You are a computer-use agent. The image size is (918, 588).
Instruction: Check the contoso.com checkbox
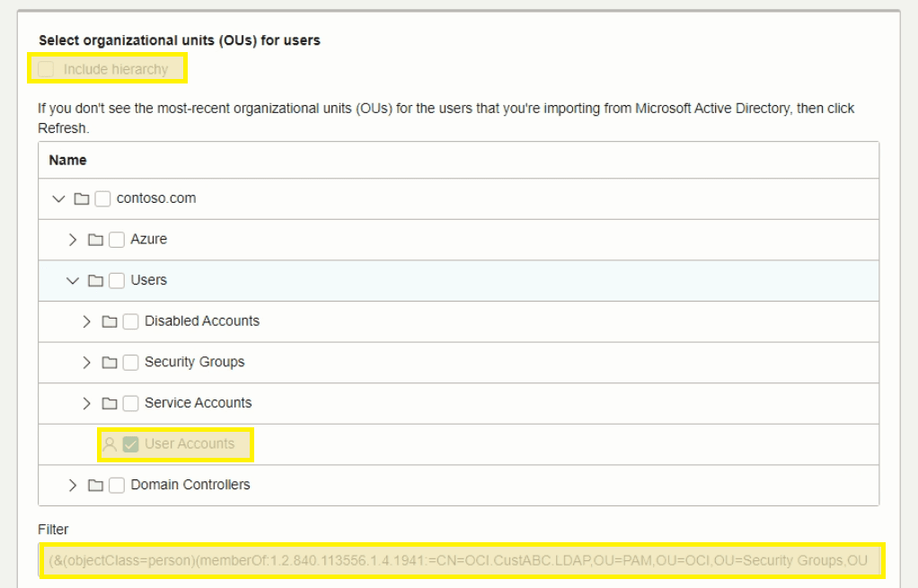102,198
